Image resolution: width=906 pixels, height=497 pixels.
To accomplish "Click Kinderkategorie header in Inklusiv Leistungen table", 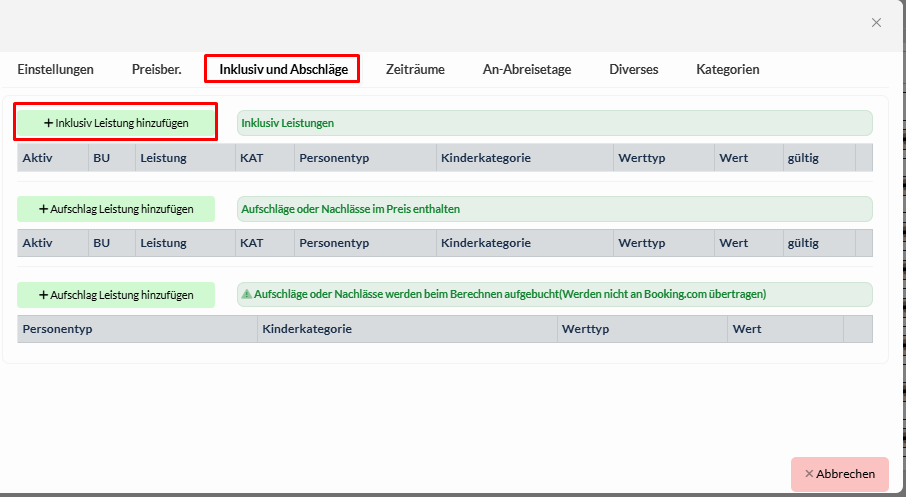I will pyautogui.click(x=485, y=158).
